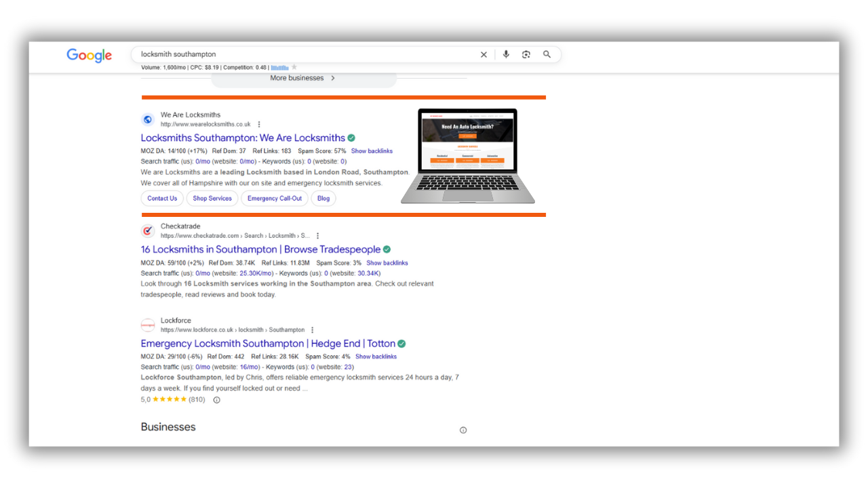Click verified badge beside Checkatrade title
Screen dimensions: 868x488
click(x=387, y=249)
